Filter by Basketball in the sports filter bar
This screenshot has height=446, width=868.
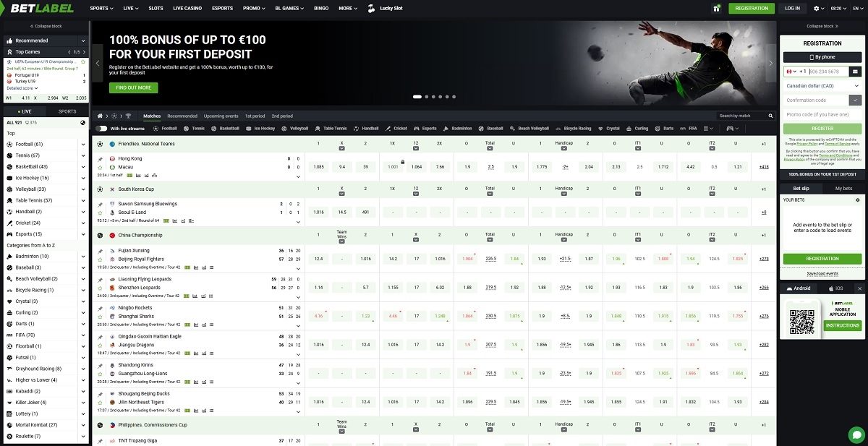coord(225,128)
